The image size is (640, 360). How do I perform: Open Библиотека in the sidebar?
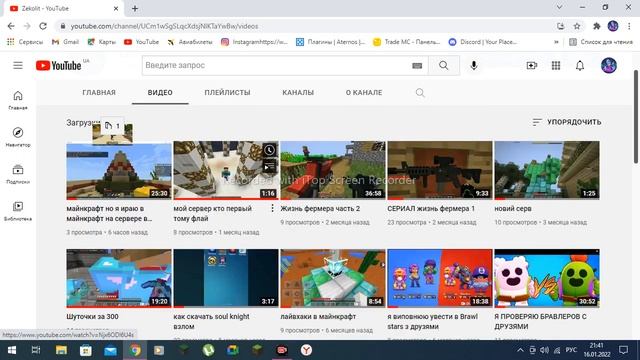[18, 211]
